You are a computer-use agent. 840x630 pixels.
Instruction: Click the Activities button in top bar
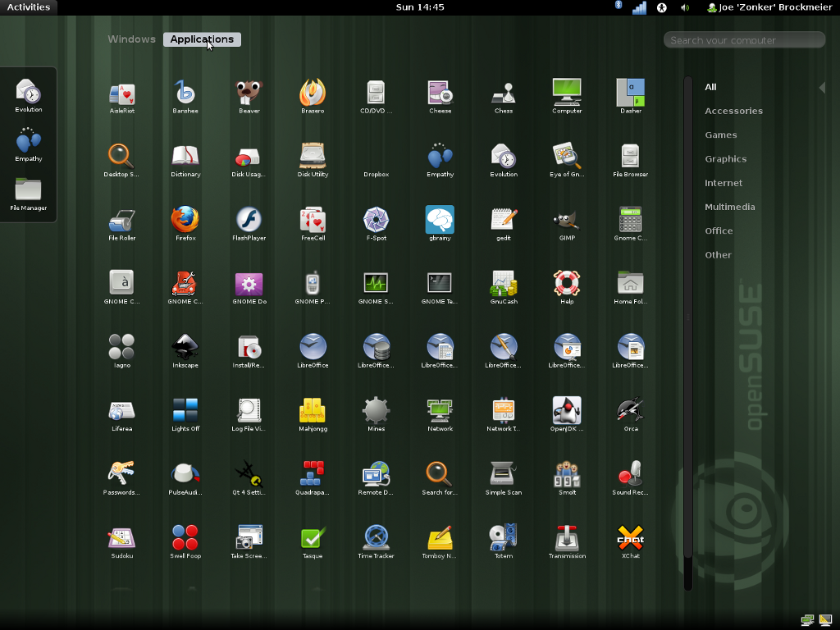pyautogui.click(x=29, y=7)
